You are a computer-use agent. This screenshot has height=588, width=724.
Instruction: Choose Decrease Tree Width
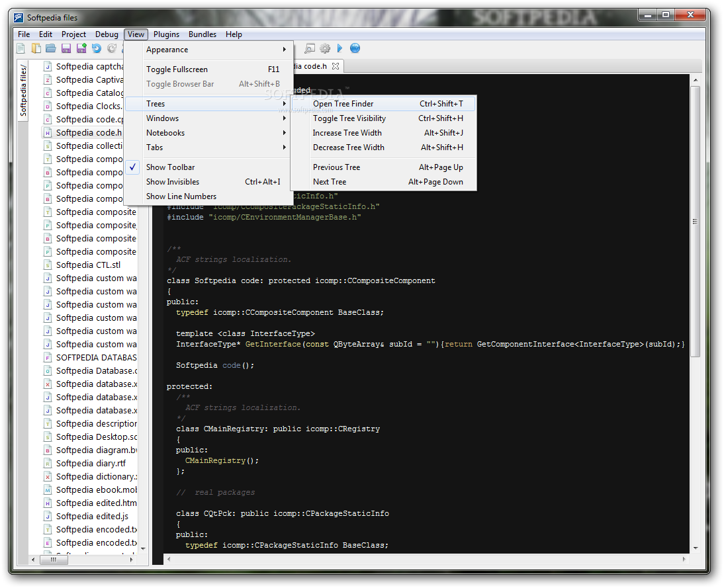(x=384, y=147)
